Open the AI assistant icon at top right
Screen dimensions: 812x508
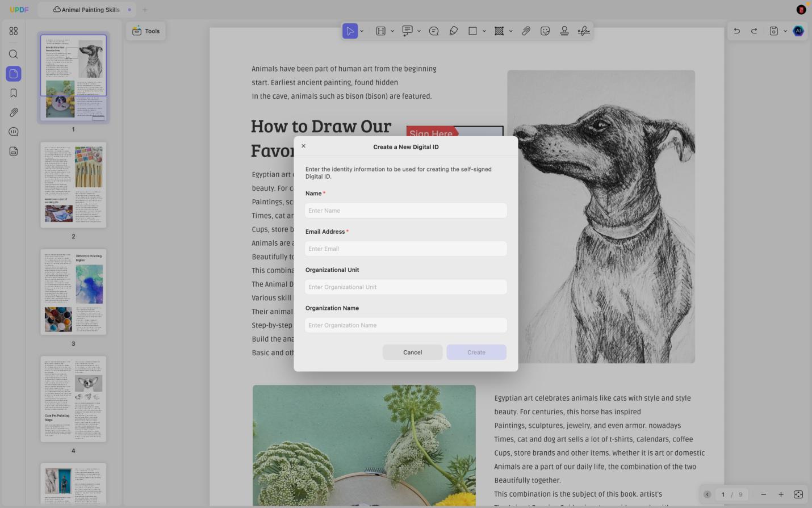pos(798,31)
